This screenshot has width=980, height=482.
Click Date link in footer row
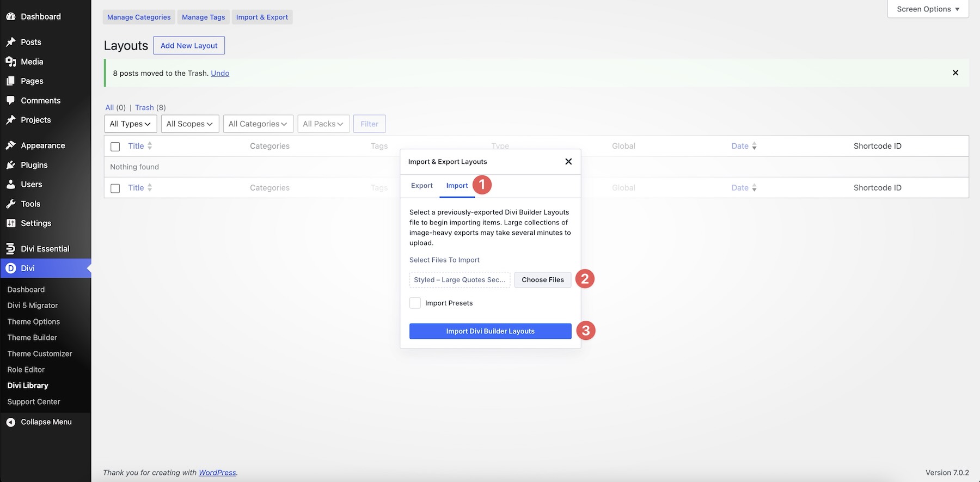[x=740, y=187]
